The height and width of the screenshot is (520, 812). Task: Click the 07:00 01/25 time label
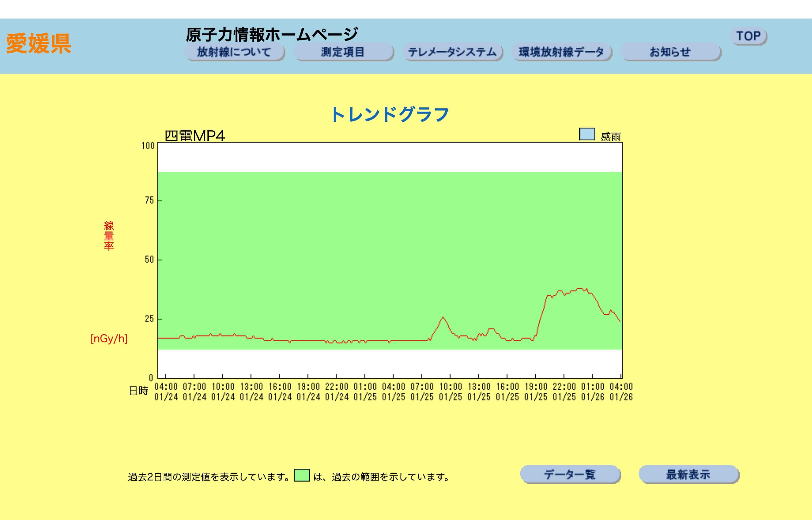click(422, 392)
